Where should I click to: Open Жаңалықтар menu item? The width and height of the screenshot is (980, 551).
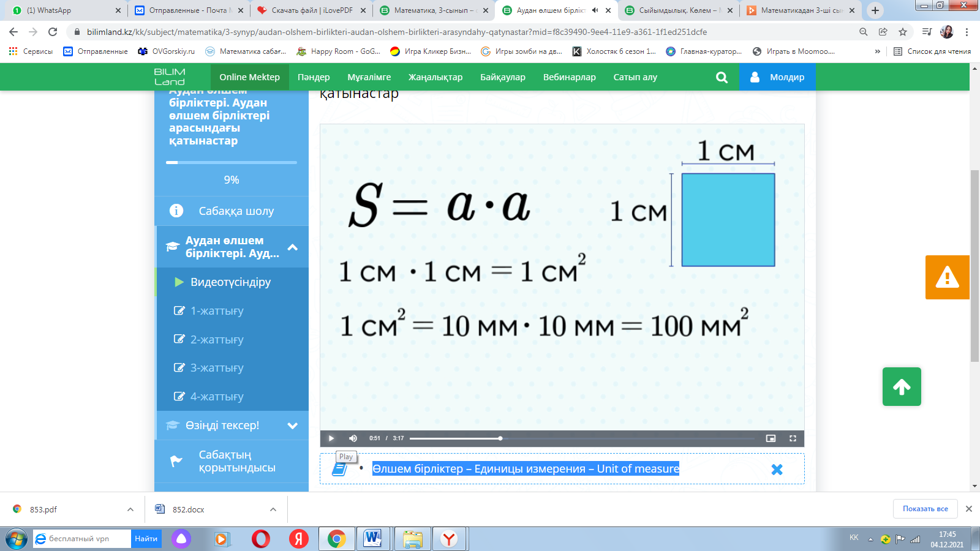435,77
